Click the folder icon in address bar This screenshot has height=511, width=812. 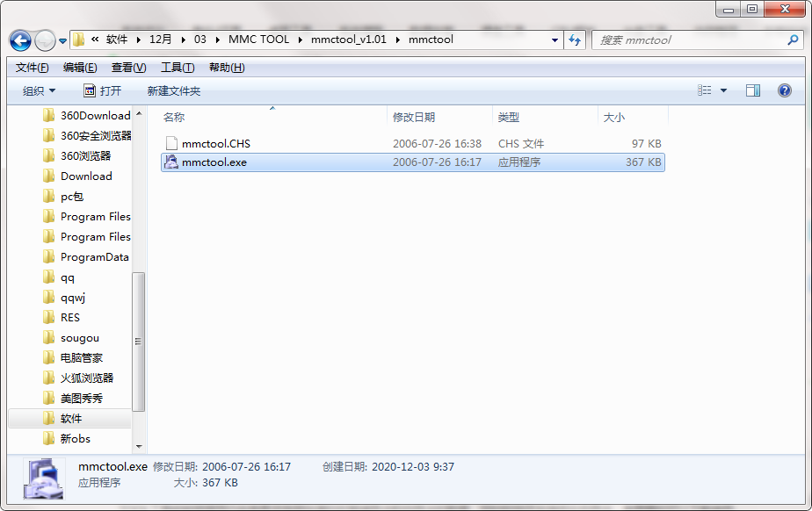pos(78,40)
